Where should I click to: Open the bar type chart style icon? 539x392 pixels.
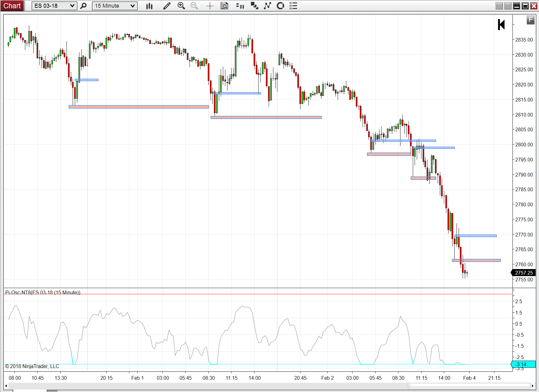click(x=149, y=6)
